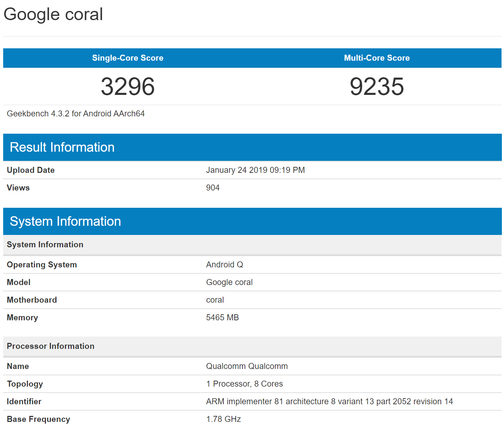Click the Google coral model value
The width and height of the screenshot is (504, 436).
(229, 282)
